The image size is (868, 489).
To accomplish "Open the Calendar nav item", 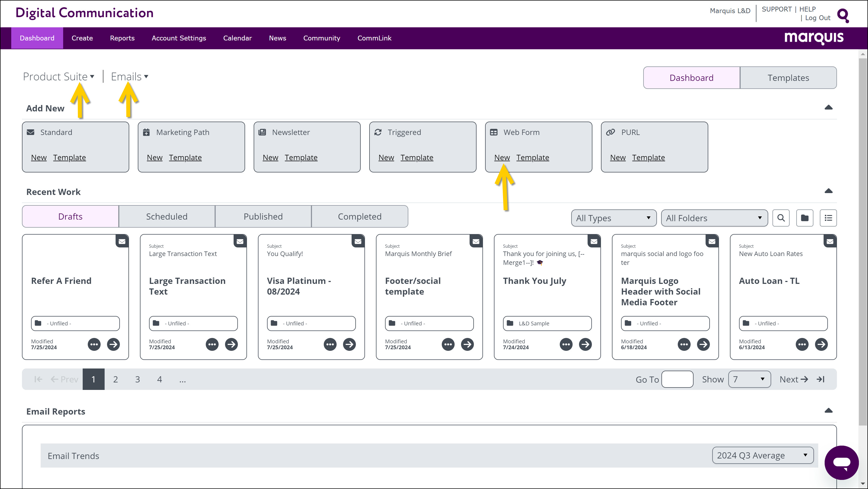I will pyautogui.click(x=238, y=38).
